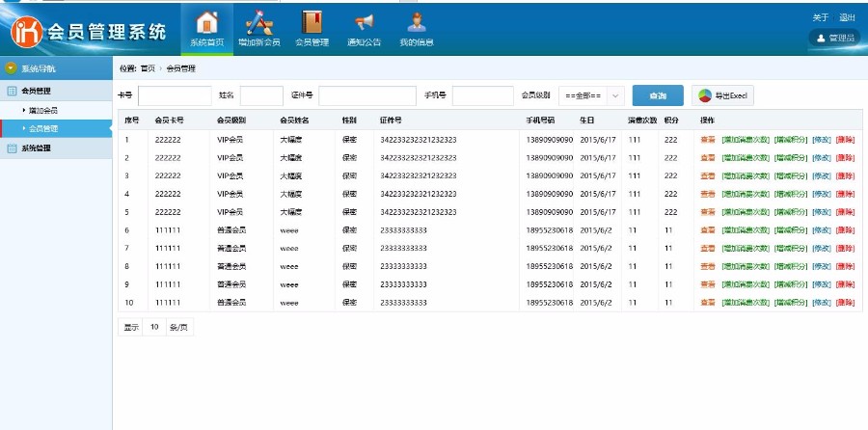Click VIP会员 level cell in row 3
This screenshot has height=430, width=868.
point(231,176)
